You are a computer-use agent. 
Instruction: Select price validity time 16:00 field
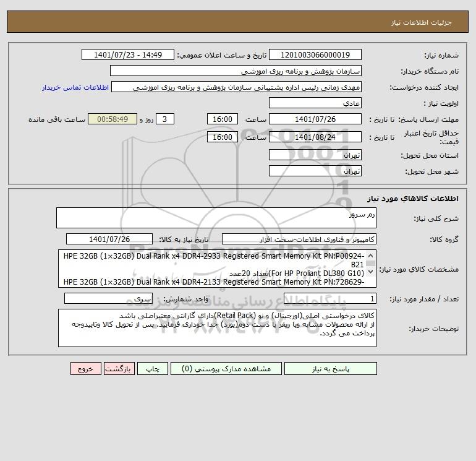click(x=222, y=137)
